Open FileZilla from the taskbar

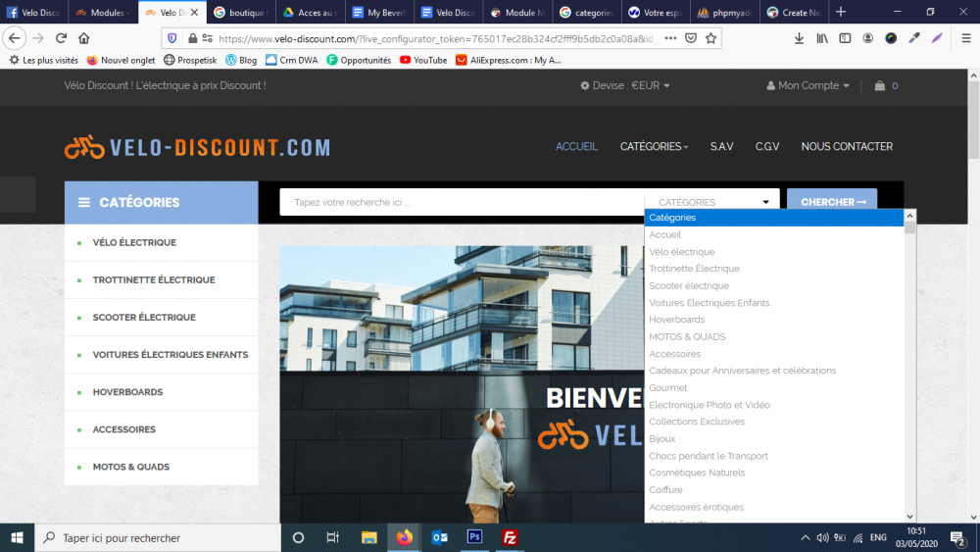[x=510, y=537]
